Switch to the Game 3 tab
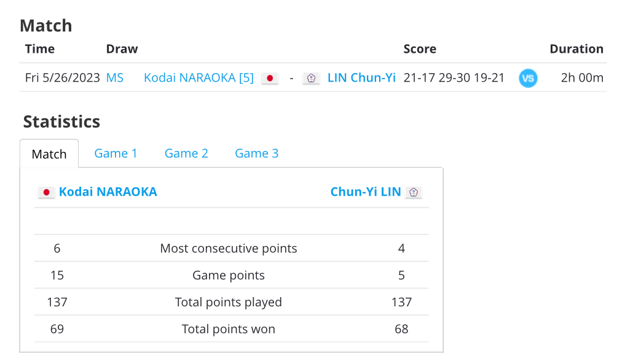Image resolution: width=625 pixels, height=364 pixels. (257, 153)
